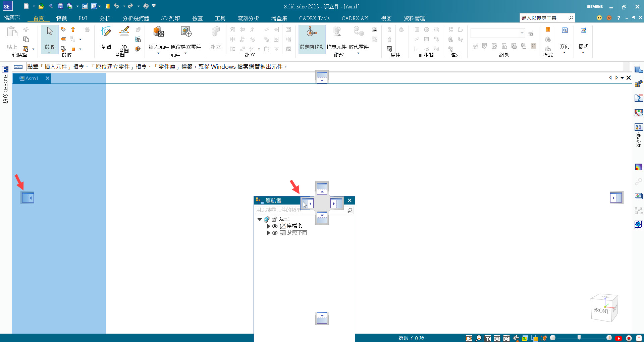This screenshot has width=644, height=342.
Task: Click the navigator component search field
Action: pos(304,210)
